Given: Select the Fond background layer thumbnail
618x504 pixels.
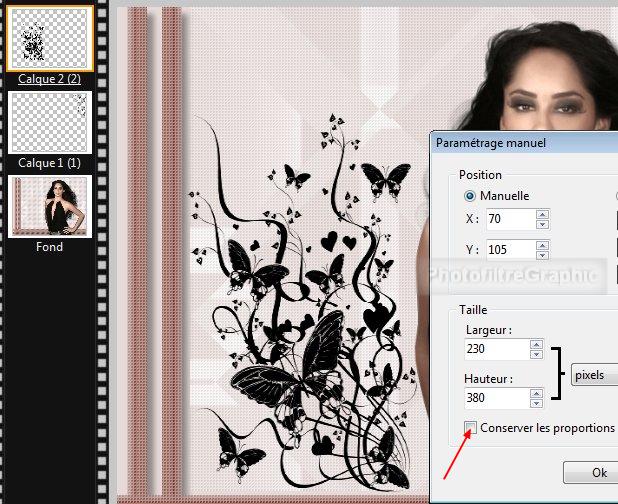Looking at the screenshot, I should (x=50, y=207).
